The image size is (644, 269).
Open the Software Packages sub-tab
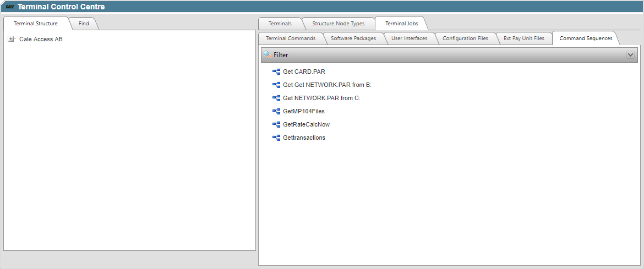coord(353,38)
